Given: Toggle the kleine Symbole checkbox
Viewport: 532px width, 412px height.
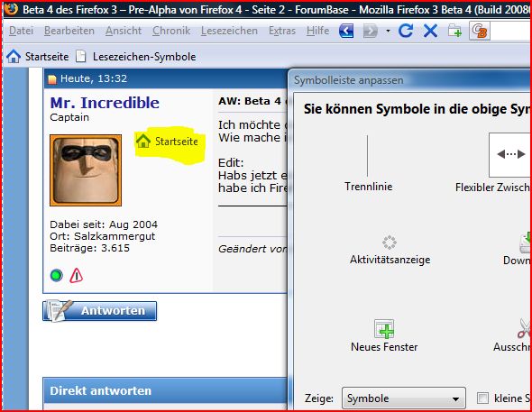Looking at the screenshot, I should (482, 398).
